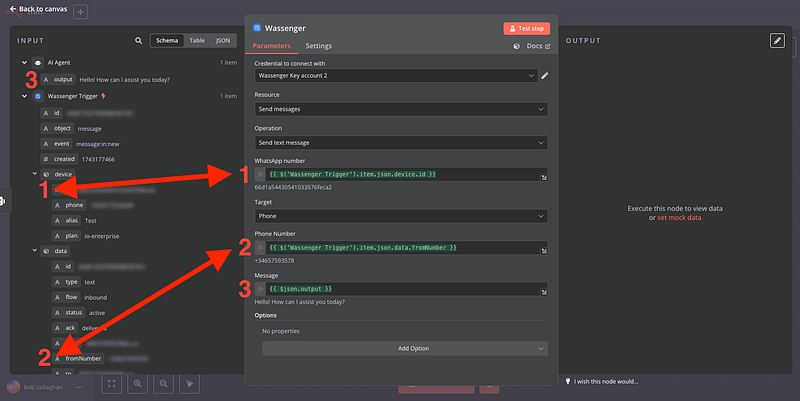The width and height of the screenshot is (800, 401).
Task: Click the edit output pencil icon
Action: (x=777, y=40)
